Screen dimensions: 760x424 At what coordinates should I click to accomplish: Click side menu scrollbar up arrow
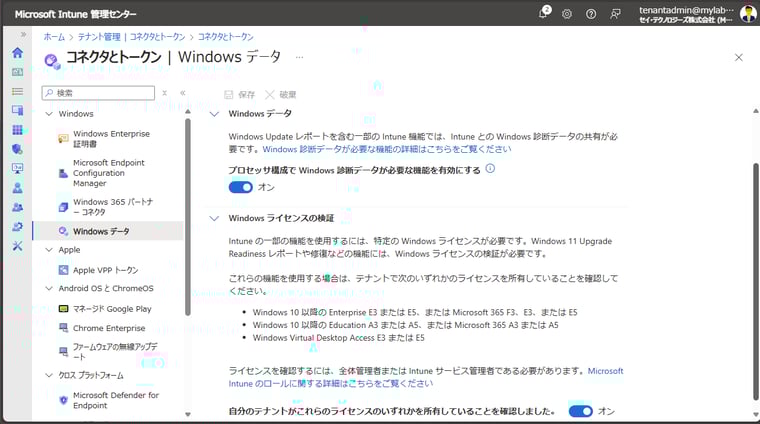click(x=188, y=112)
